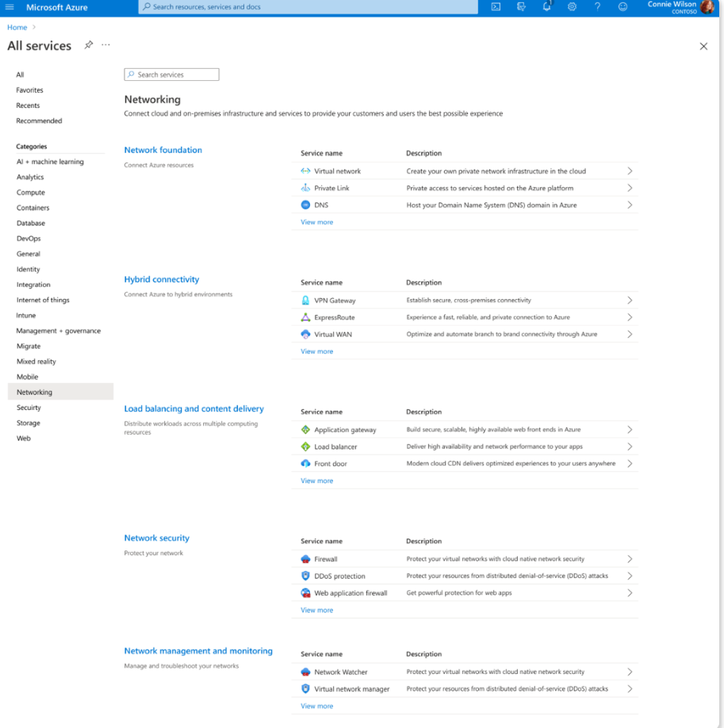
Task: Open the Management + governance category
Action: tap(59, 331)
